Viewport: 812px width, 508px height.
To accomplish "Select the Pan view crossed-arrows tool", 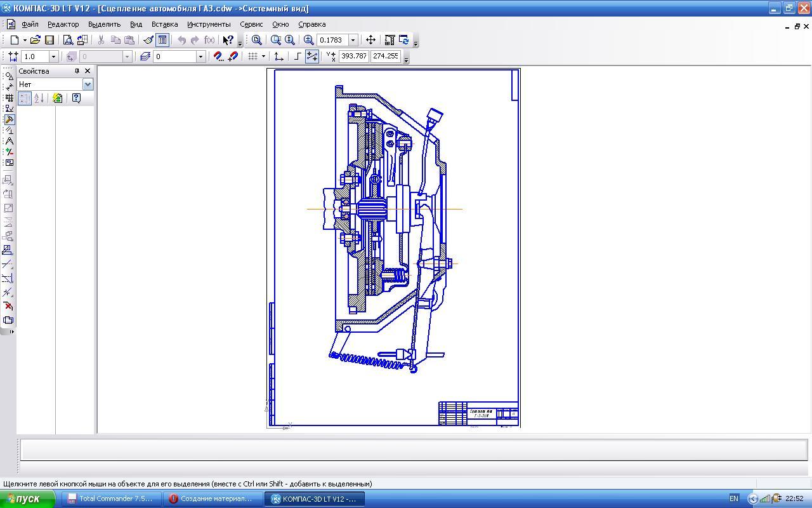I will [370, 40].
